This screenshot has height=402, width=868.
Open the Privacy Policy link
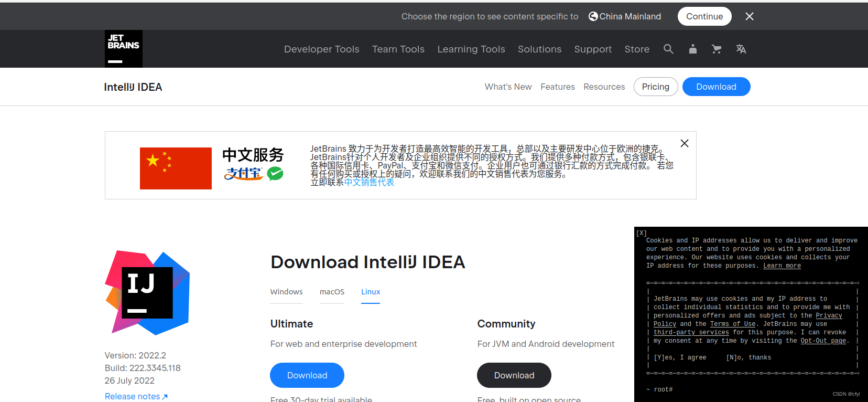click(829, 315)
